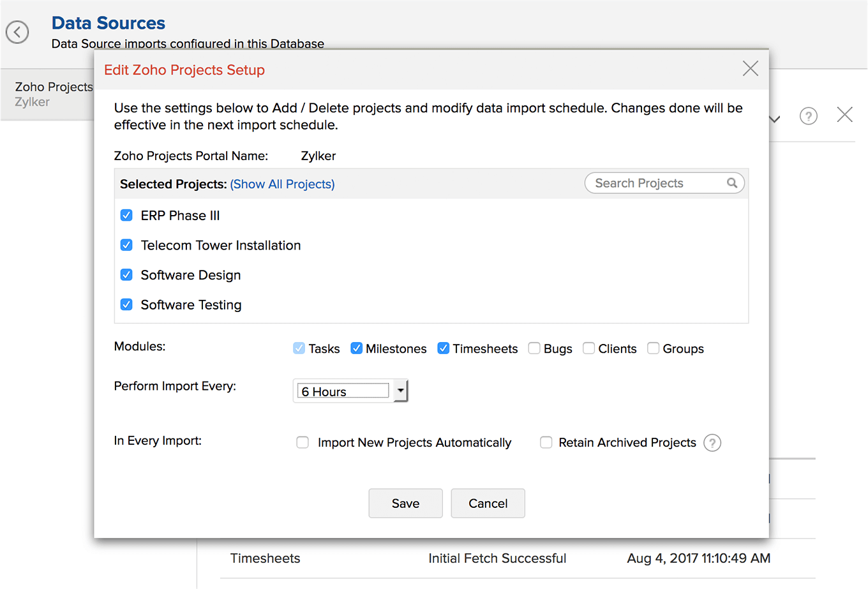
Task: Disable the Timesheets module
Action: 444,348
